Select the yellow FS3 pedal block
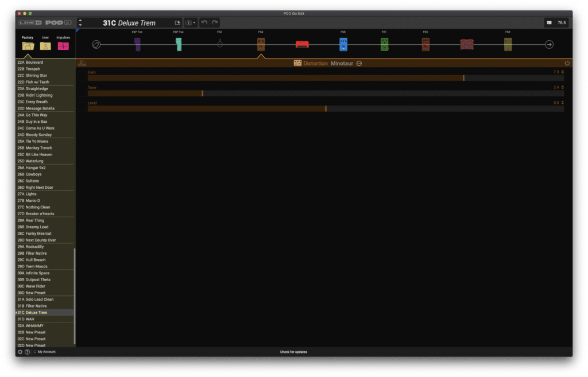 (x=508, y=45)
